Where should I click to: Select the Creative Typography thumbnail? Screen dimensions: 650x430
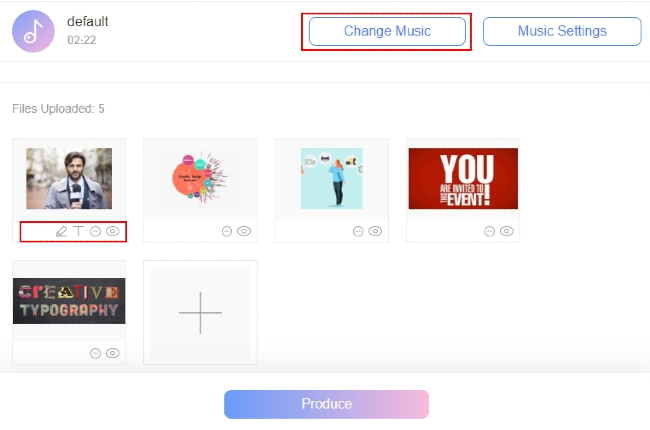tap(69, 301)
